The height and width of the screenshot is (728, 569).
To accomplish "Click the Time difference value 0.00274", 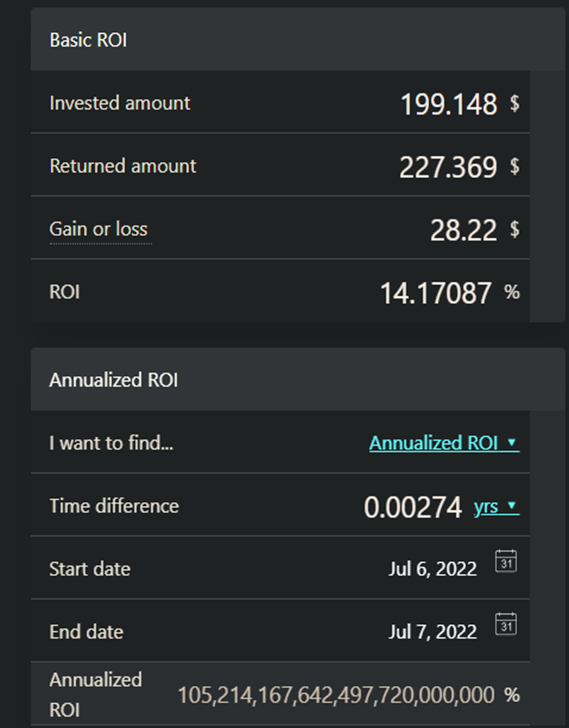I will coord(413,507).
